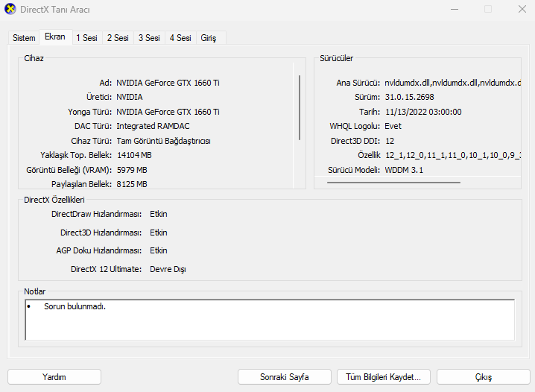The height and width of the screenshot is (392, 535).
Task: Click DirectDraw Hızlandırması Etkin value
Action: [159, 214]
